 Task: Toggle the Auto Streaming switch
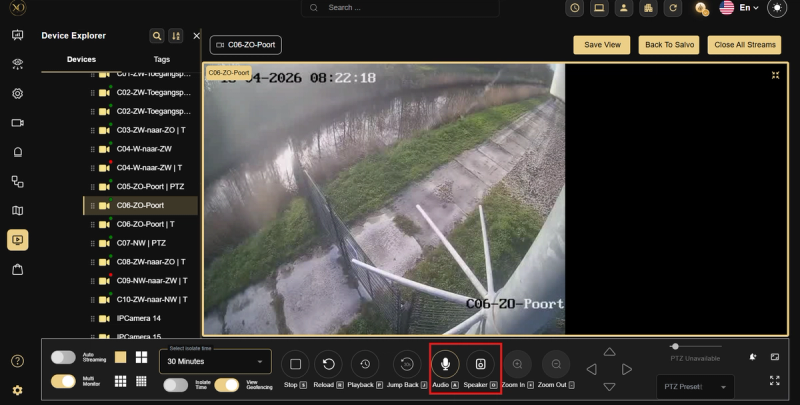coord(63,357)
